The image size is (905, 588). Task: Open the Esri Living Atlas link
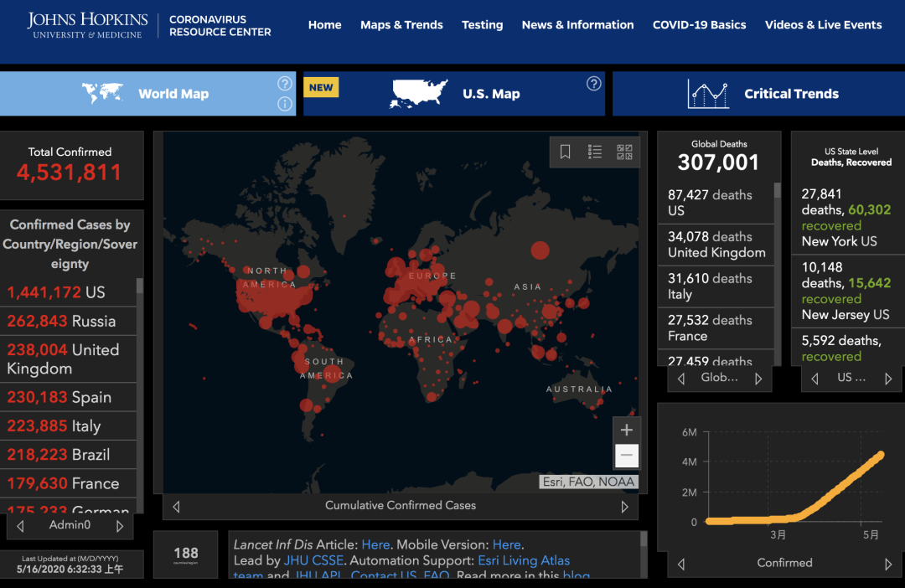pyautogui.click(x=524, y=560)
